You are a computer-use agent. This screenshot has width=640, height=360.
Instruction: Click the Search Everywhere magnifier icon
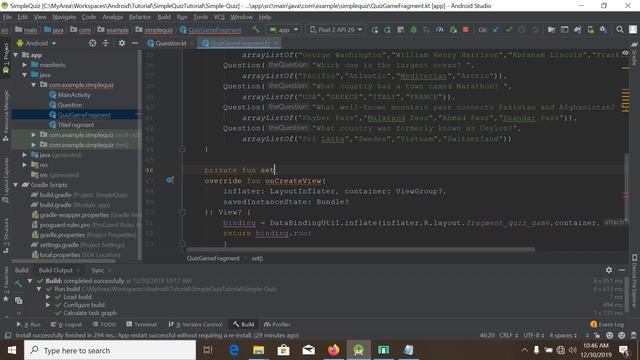620,29
